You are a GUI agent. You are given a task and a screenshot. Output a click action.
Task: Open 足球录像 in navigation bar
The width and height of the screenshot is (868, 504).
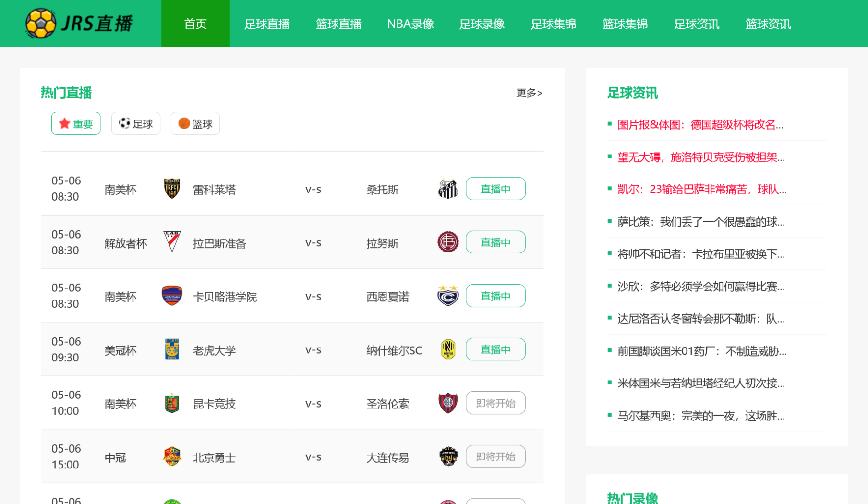[x=482, y=24]
